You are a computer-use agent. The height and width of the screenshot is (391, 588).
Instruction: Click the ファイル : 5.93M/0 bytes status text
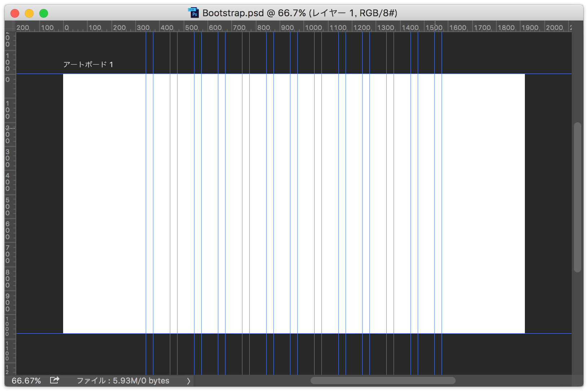(x=123, y=381)
